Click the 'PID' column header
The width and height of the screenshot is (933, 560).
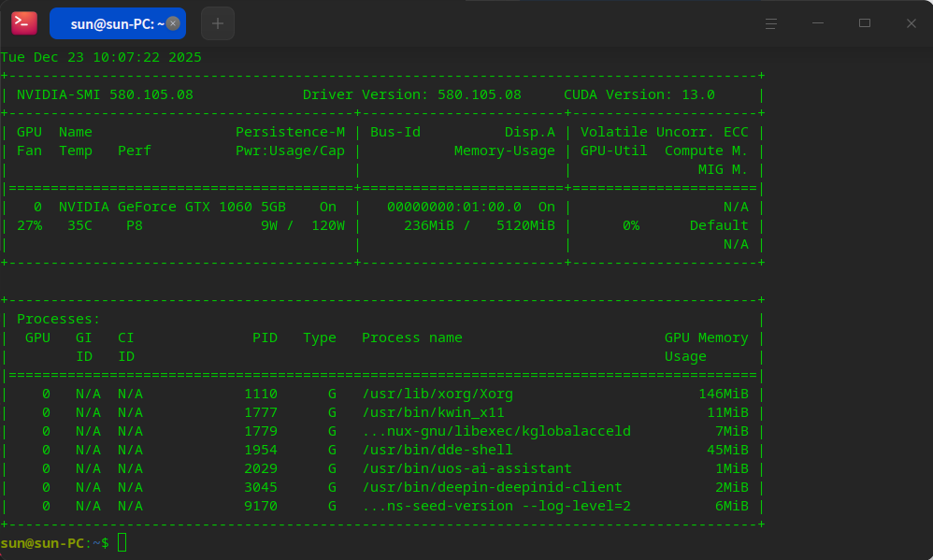pos(265,337)
